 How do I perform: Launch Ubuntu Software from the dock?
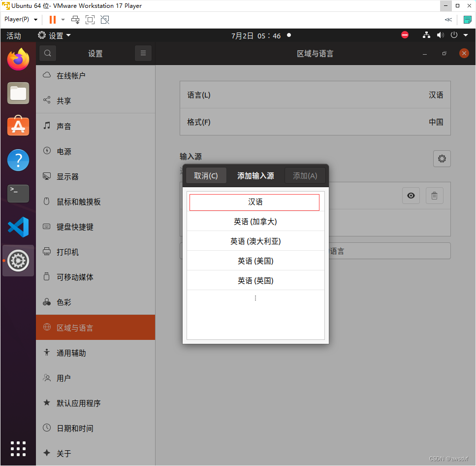(18, 126)
